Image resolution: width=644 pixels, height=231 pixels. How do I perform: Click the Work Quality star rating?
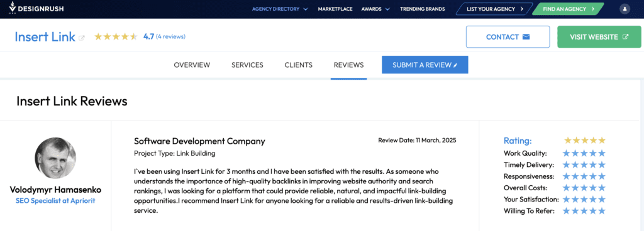(584, 153)
